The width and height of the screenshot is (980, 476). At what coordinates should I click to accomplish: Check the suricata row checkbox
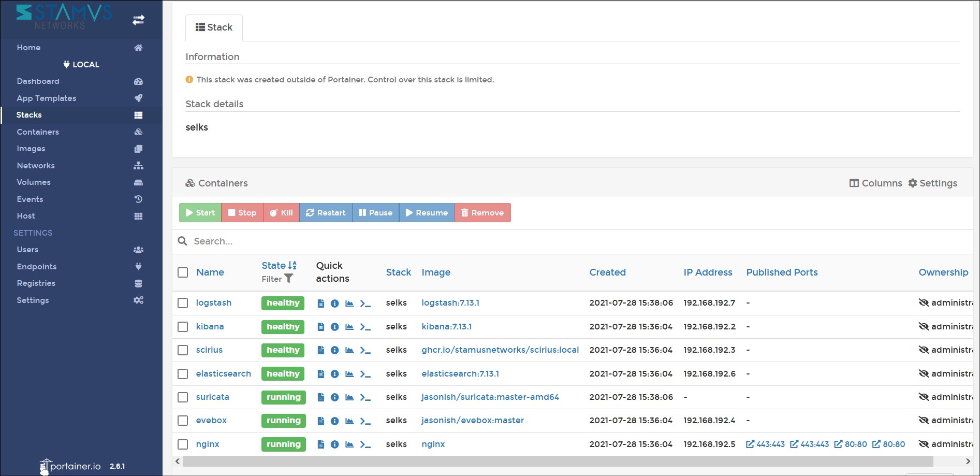pyautogui.click(x=183, y=397)
